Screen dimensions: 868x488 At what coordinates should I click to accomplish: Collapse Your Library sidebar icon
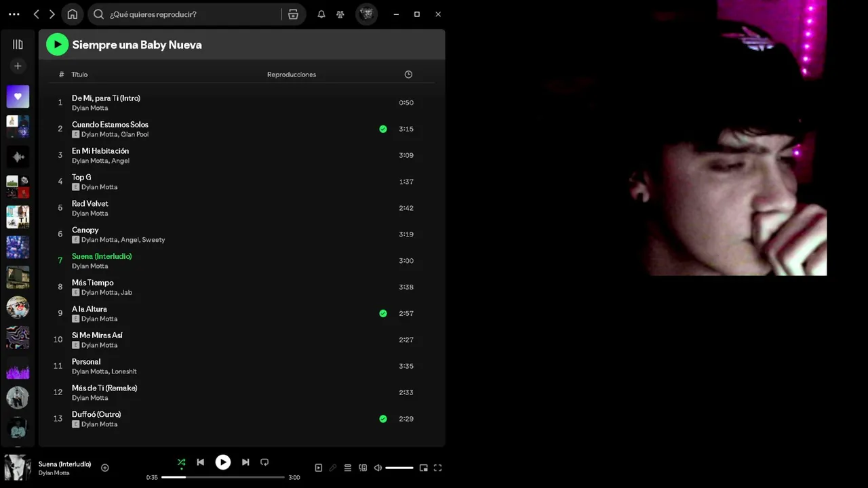click(18, 44)
